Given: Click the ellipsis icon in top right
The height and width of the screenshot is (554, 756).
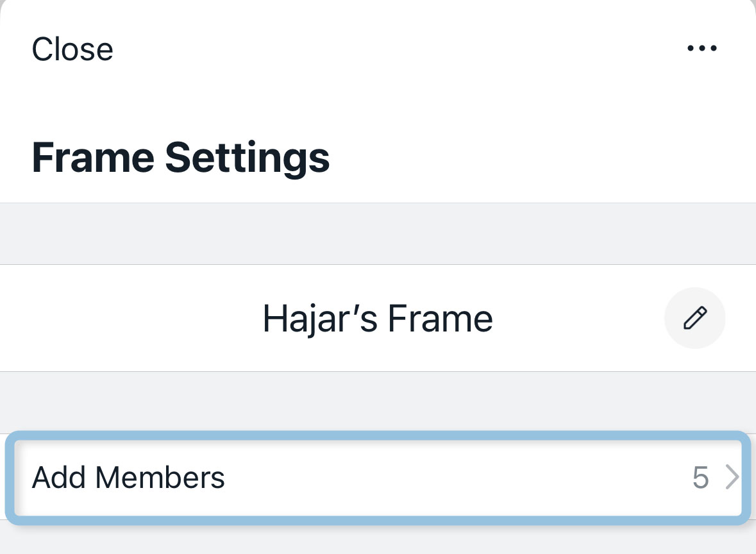Looking at the screenshot, I should [701, 49].
